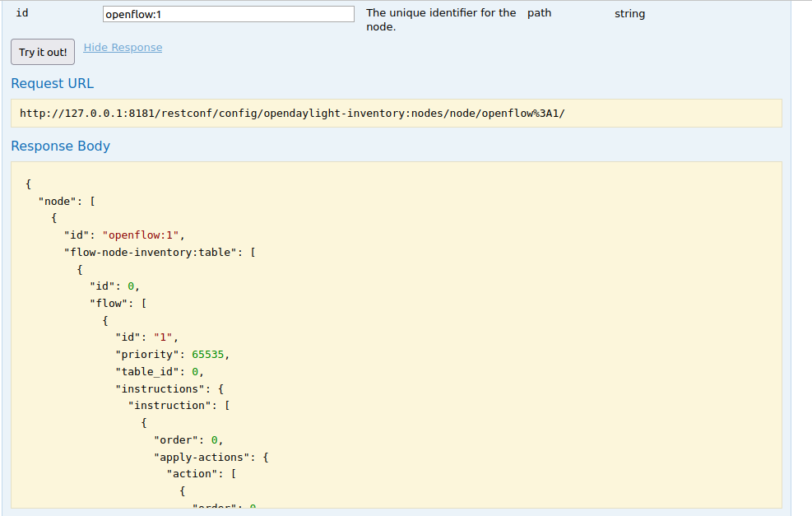Click the Request URL text box

pos(396,114)
